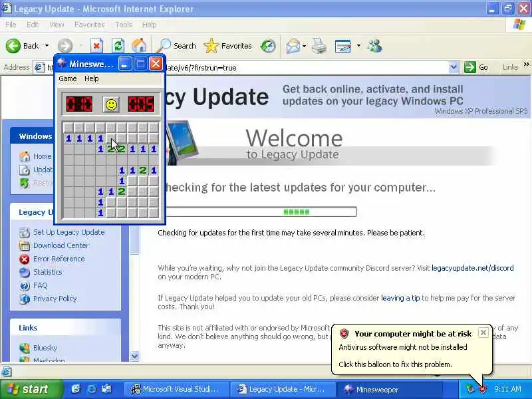Click the legacyupdate.net/discord link
This screenshot has height=399, width=532.
point(473,268)
